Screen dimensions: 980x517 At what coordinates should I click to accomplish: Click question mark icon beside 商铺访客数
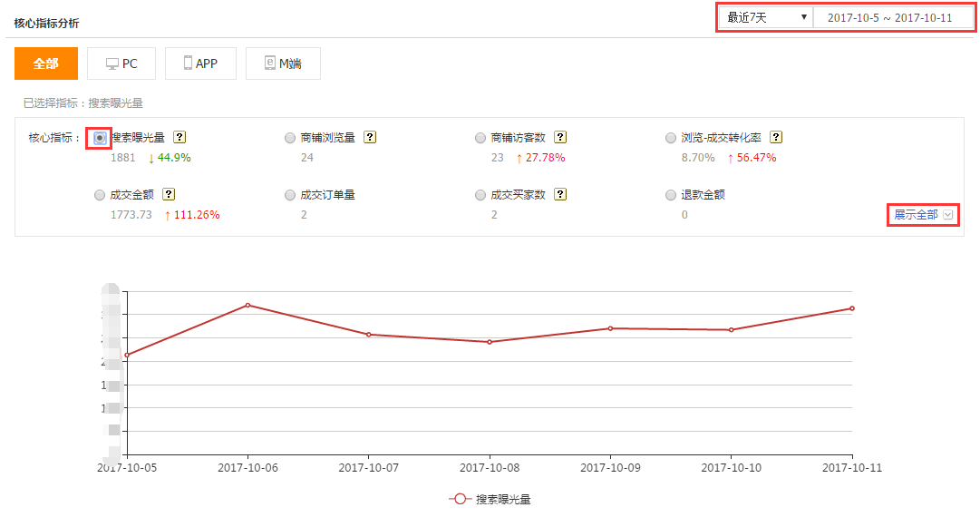point(560,138)
